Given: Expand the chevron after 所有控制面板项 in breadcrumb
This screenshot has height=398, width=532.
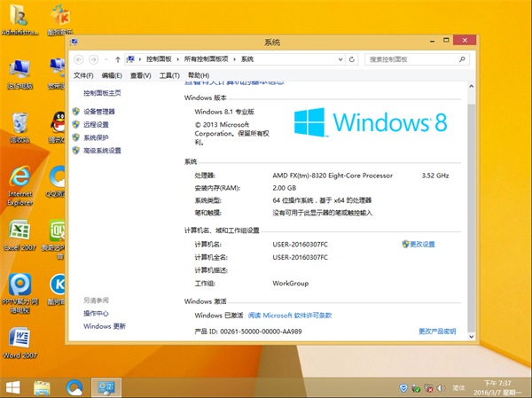Looking at the screenshot, I should pyautogui.click(x=236, y=59).
